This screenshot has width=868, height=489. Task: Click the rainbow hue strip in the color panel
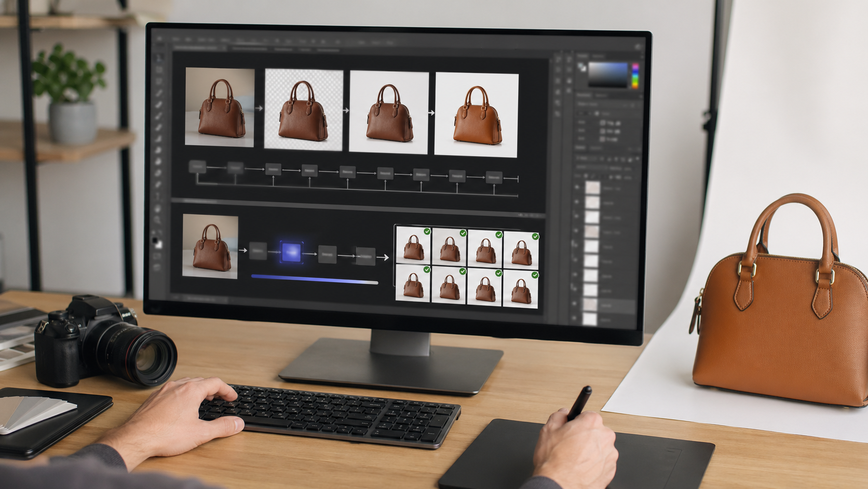[x=634, y=76]
